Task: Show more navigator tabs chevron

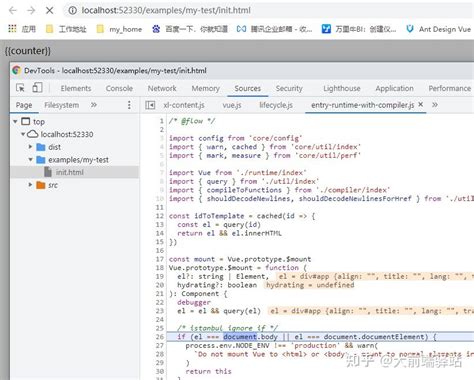Action: click(x=94, y=105)
